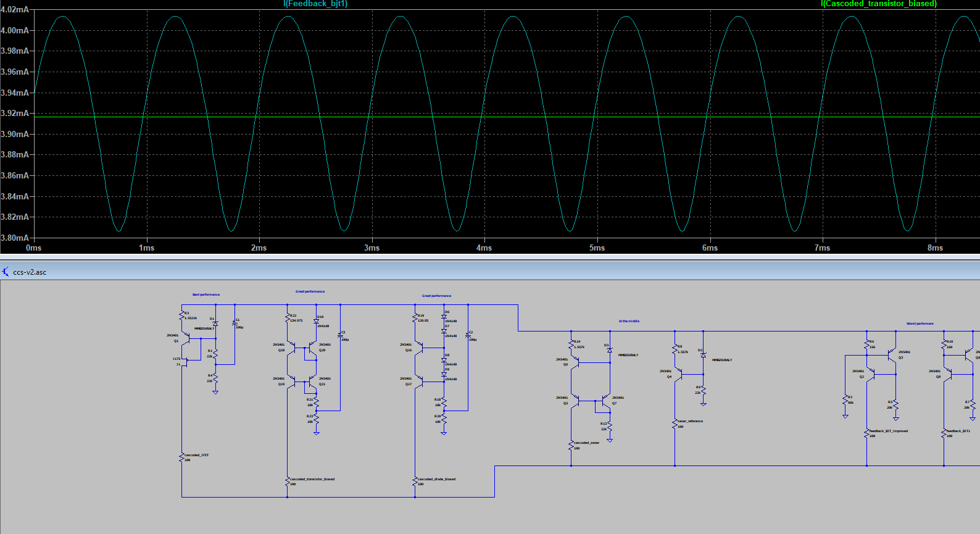Click resistor R6 valued 156
This screenshot has width=980, height=534.
tap(866, 344)
